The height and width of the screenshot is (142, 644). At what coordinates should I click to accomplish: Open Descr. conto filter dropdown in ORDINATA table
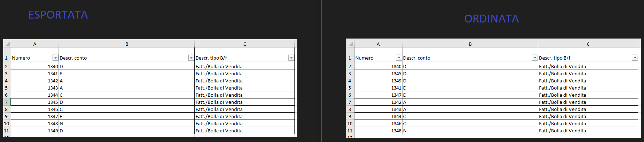535,58
